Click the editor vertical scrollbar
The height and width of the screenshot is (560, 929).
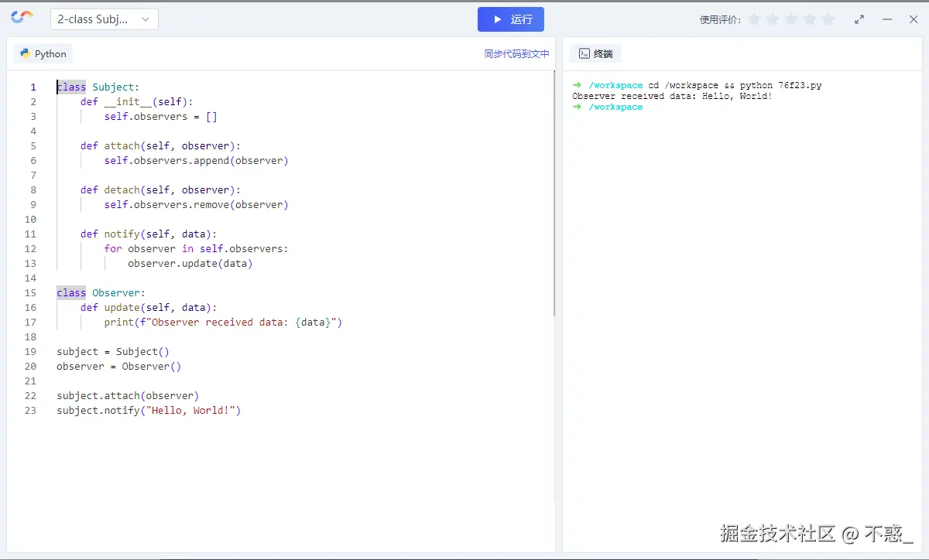[554, 193]
